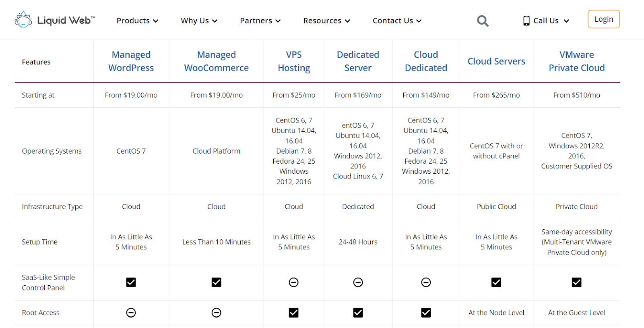The image size is (644, 328).
Task: Select the 'From $265/mo' price cell
Action: point(496,95)
